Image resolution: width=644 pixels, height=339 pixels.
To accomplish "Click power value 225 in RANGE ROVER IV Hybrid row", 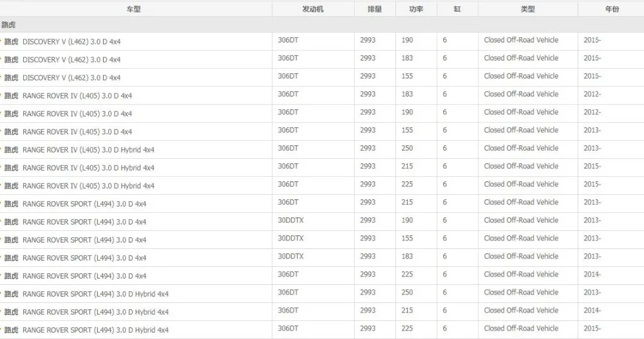I will [407, 184].
